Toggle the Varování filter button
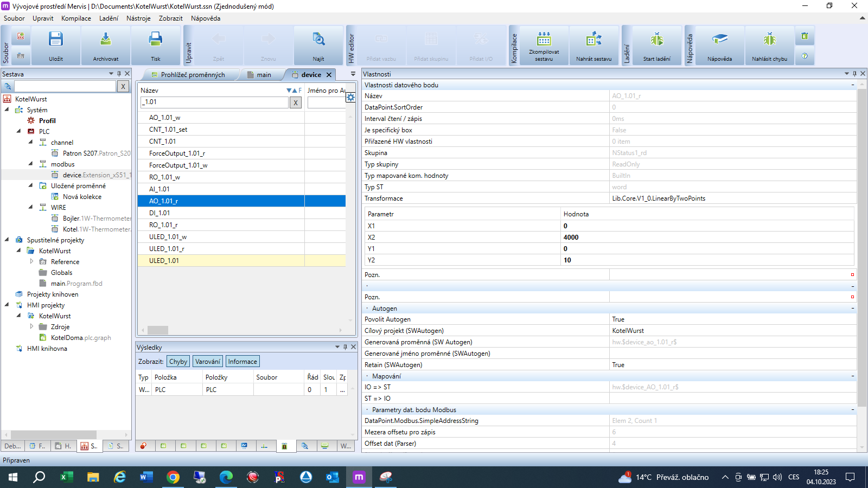Viewport: 868px width, 488px height. pos(208,362)
